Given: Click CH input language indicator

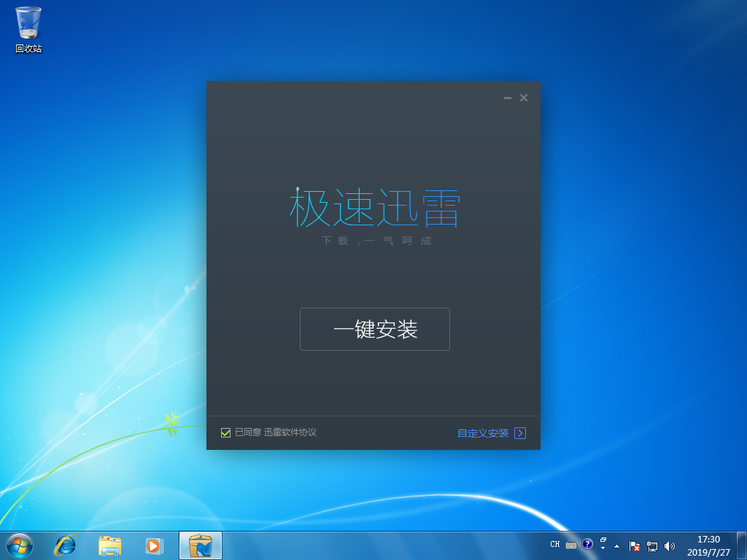Looking at the screenshot, I should tap(555, 544).
